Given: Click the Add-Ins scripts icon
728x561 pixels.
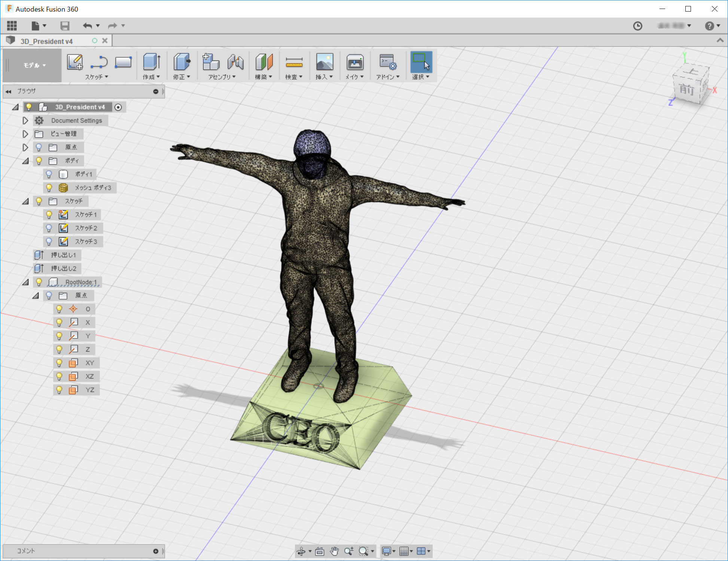Looking at the screenshot, I should click(x=388, y=62).
